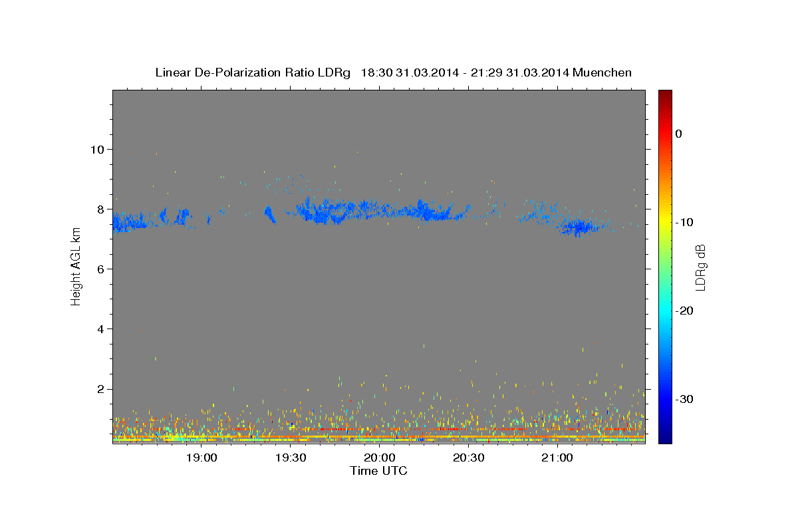The height and width of the screenshot is (532, 798).
Task: Click the 19:00 time tick label
Action: pos(201,458)
